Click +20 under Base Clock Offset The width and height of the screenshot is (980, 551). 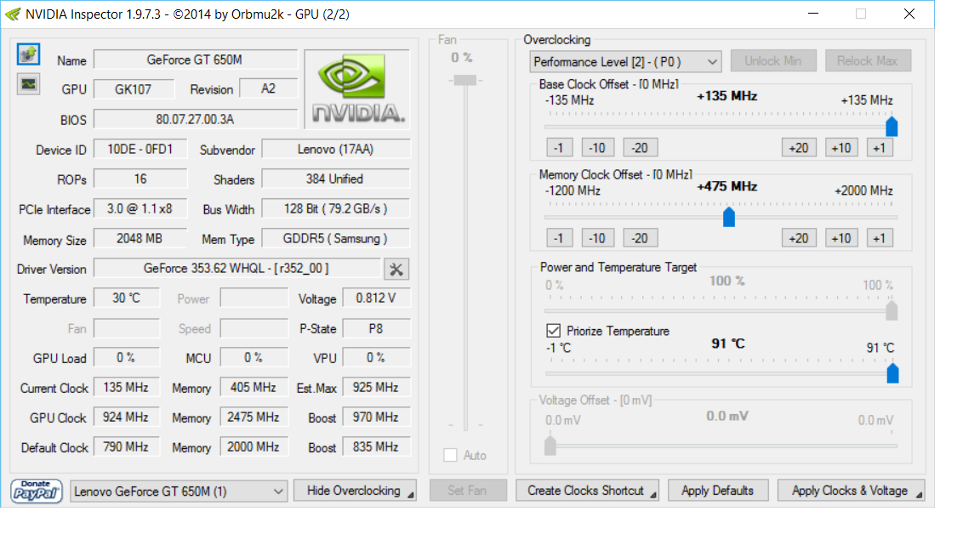(798, 148)
